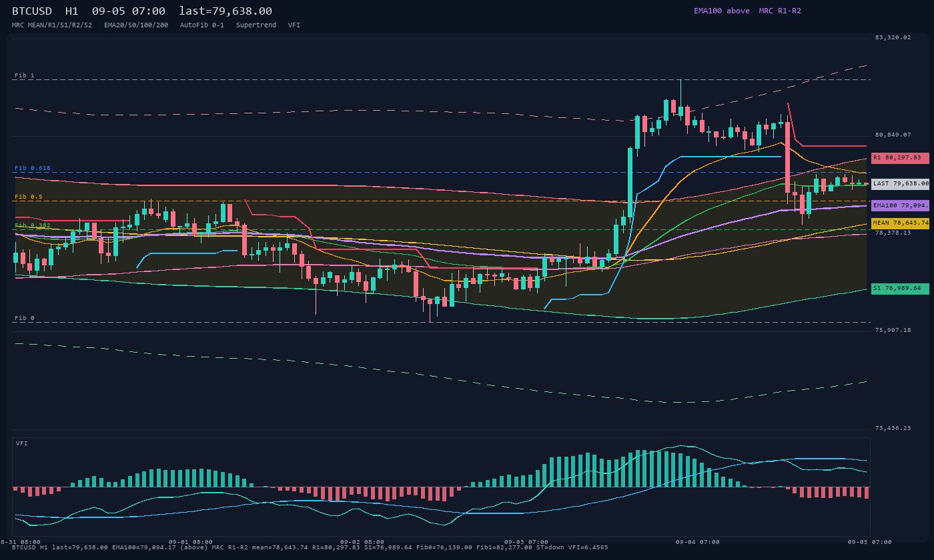Click the R1 80,297.83 price tag
Screen dimensions: 934x560
click(900, 158)
